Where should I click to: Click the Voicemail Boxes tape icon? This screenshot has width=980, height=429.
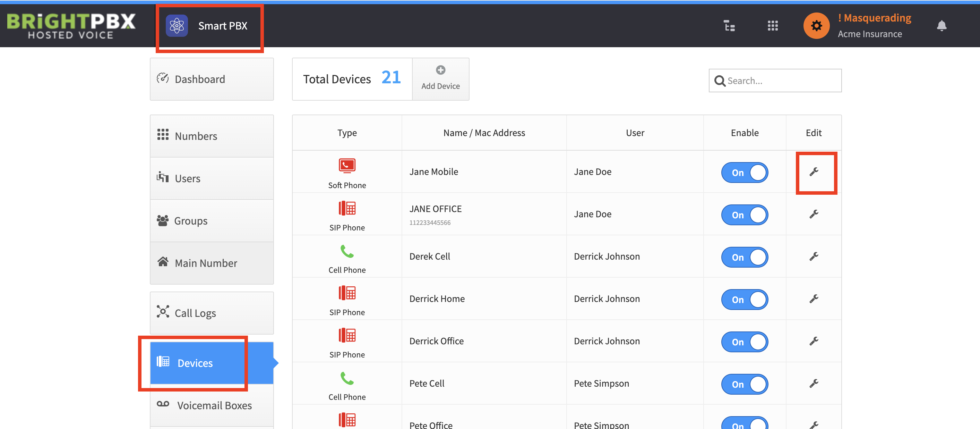pos(163,404)
